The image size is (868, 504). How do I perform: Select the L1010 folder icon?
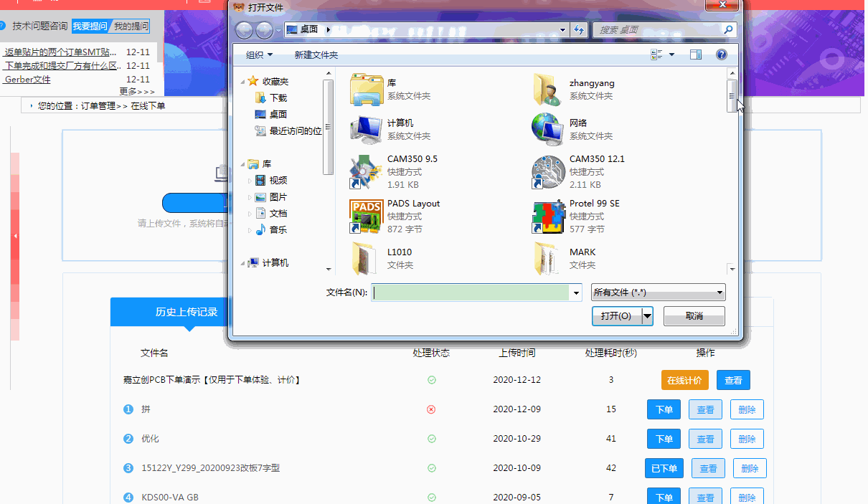click(x=367, y=259)
